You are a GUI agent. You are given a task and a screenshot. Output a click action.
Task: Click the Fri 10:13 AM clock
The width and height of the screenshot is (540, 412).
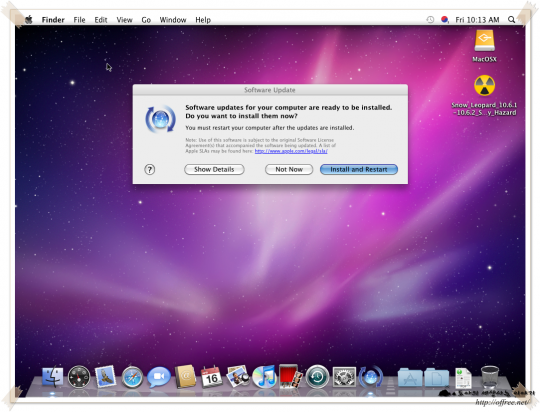[477, 20]
